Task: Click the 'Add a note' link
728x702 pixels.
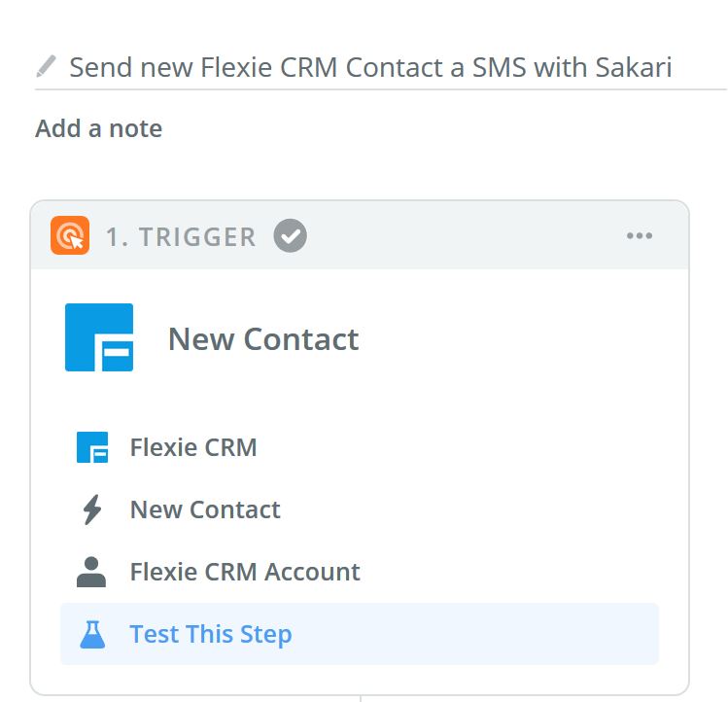Action: (99, 128)
